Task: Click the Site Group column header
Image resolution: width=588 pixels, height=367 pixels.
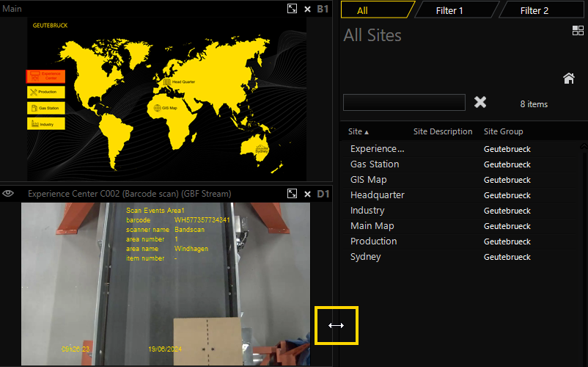Action: point(503,131)
